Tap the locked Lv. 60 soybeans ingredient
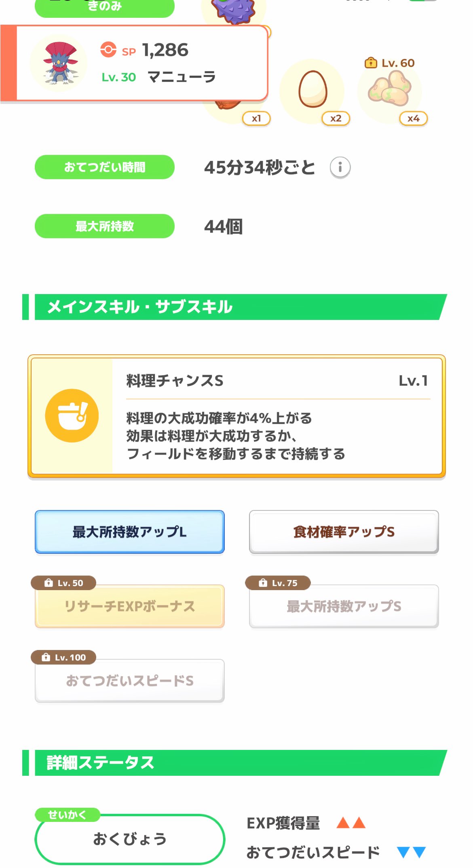Image resolution: width=473 pixels, height=868 pixels. pyautogui.click(x=389, y=89)
